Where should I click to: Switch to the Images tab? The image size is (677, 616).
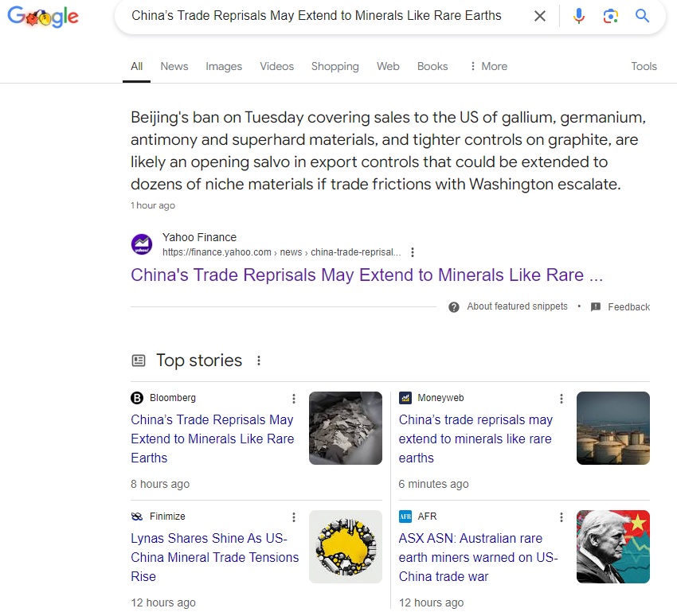(224, 66)
